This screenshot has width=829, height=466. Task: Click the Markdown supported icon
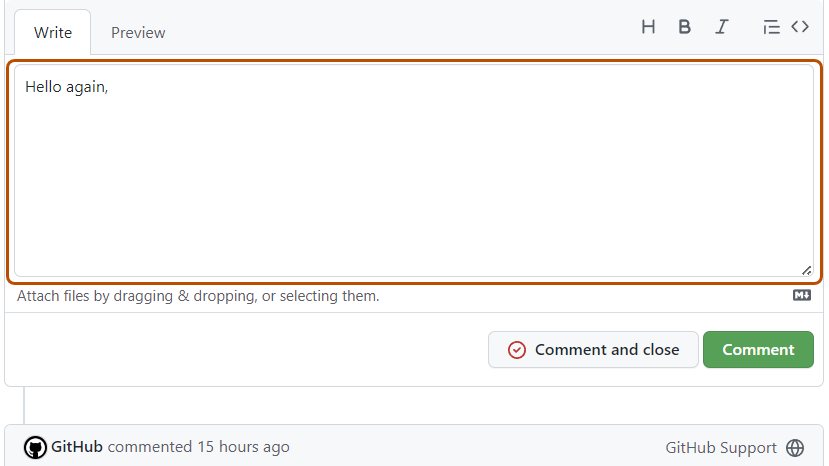(802, 296)
